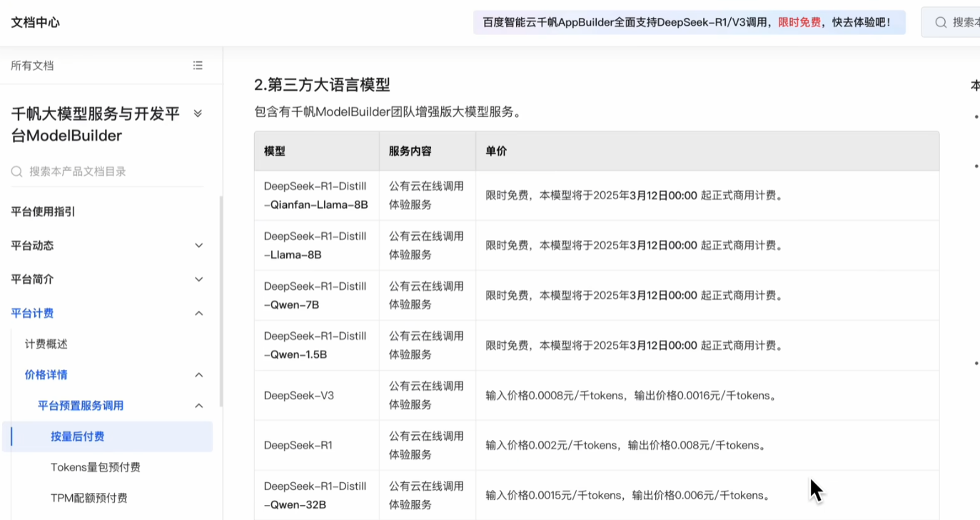The height and width of the screenshot is (520, 980).
Task: Click the DeepSeek-R1 price text 0.002元/千tokens
Action: [x=573, y=445]
